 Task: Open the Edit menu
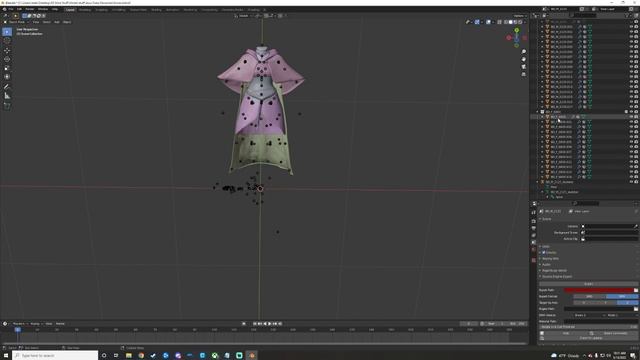coord(19,9)
